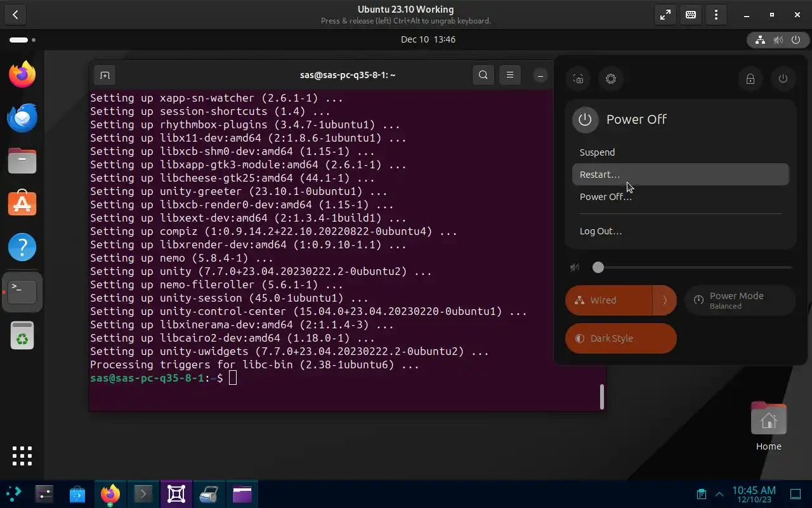Go back with the VM viewer arrow

pos(15,15)
